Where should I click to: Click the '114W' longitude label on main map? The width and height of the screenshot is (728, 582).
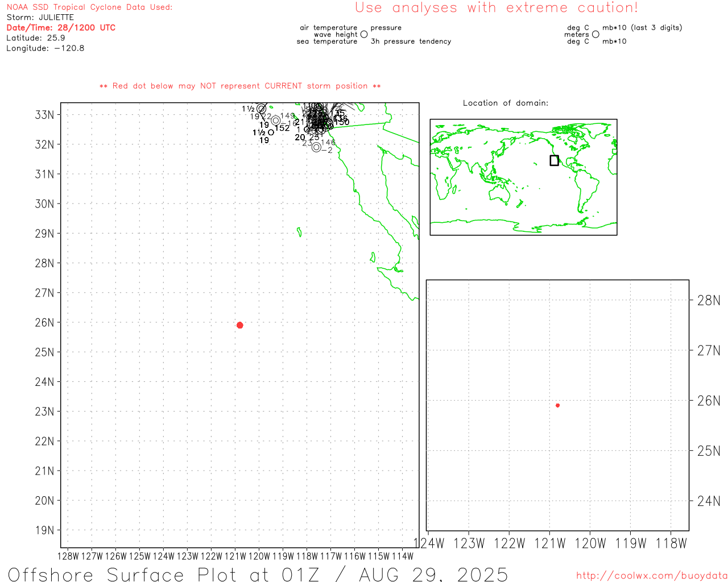pyautogui.click(x=403, y=556)
